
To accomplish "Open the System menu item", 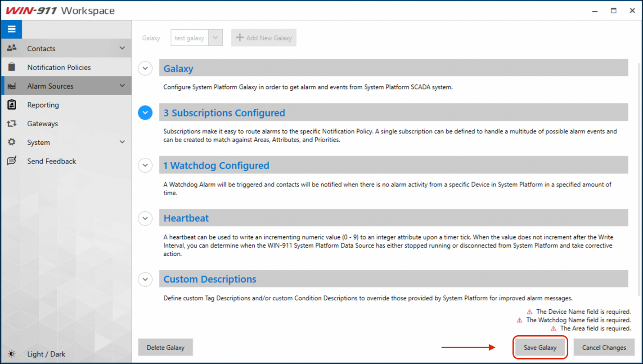I will tap(67, 142).
